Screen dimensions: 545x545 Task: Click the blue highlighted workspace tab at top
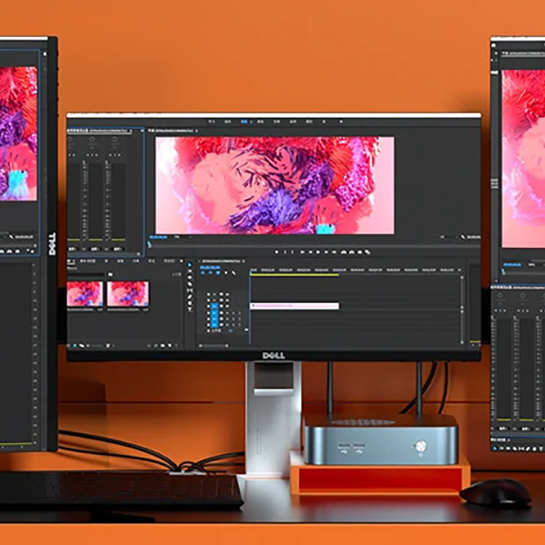244,122
